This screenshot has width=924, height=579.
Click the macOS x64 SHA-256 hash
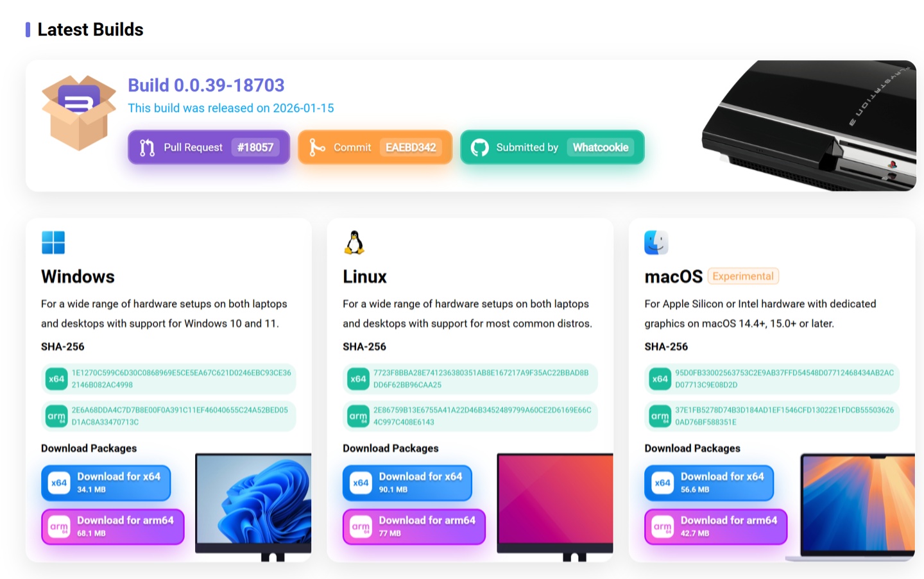pos(784,379)
